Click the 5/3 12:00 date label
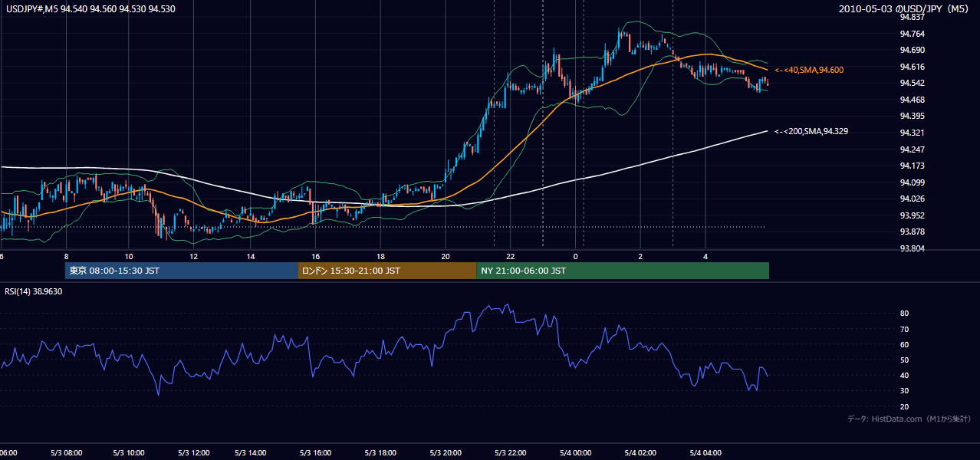Viewport: 980px width, 460px height. coord(193,453)
